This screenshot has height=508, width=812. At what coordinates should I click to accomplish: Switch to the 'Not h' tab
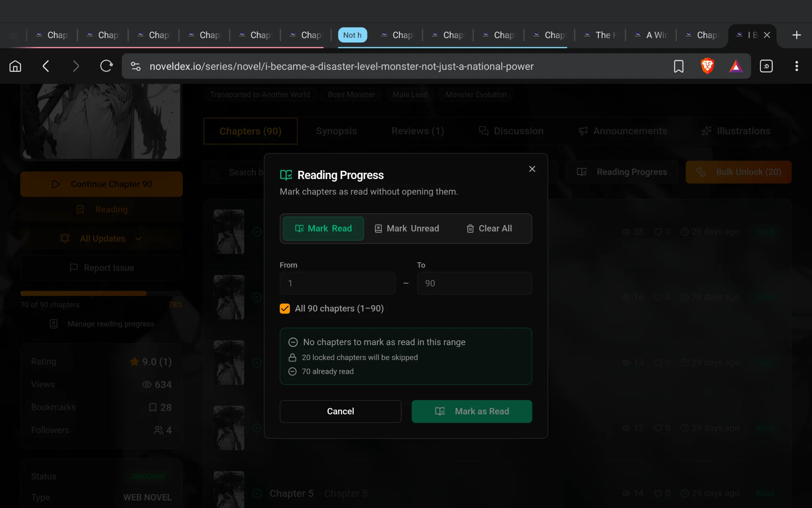(x=352, y=35)
